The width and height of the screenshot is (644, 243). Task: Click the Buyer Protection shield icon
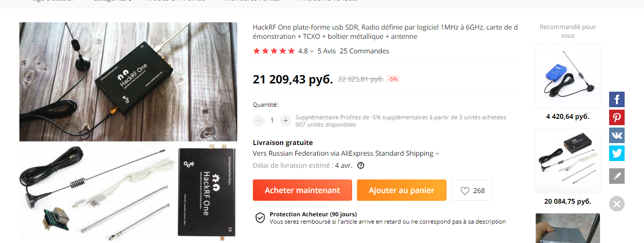[260, 218]
